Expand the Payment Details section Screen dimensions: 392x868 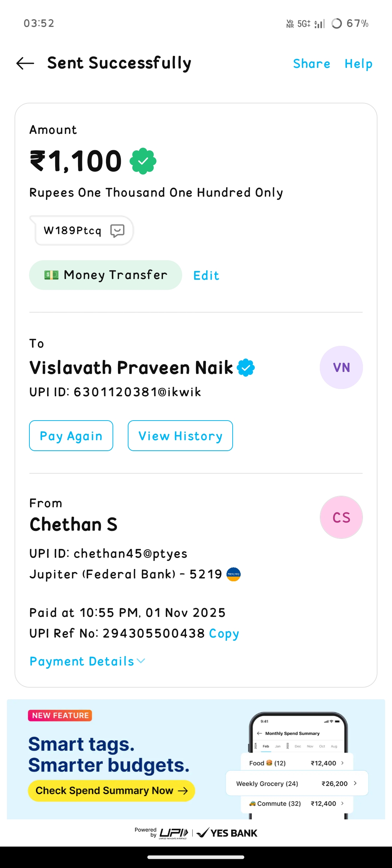tap(87, 661)
